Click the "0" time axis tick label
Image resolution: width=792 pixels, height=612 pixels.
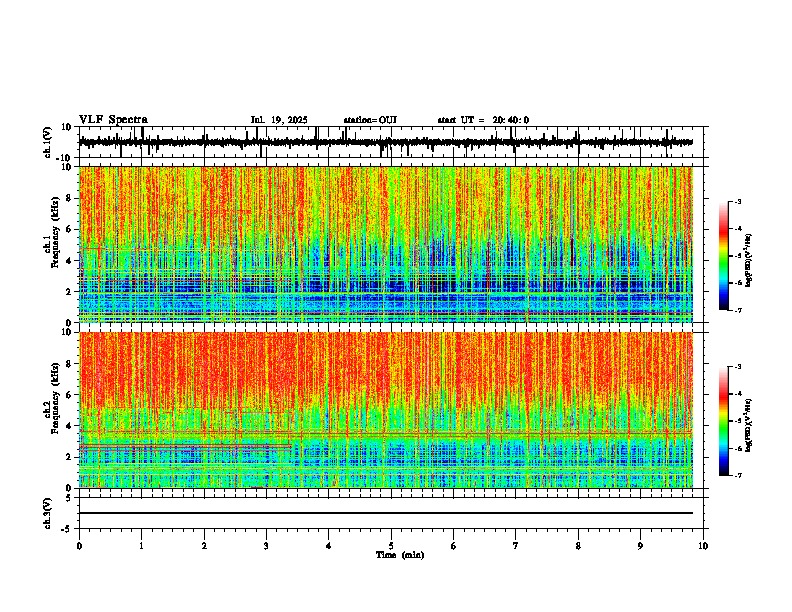tap(79, 546)
